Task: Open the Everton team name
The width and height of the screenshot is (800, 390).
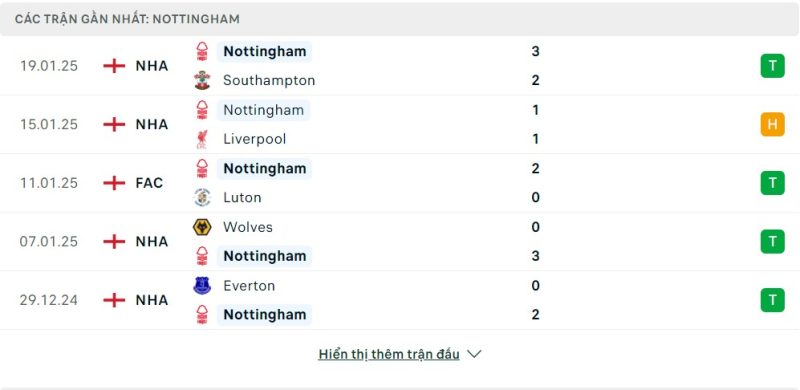Action: pos(249,286)
